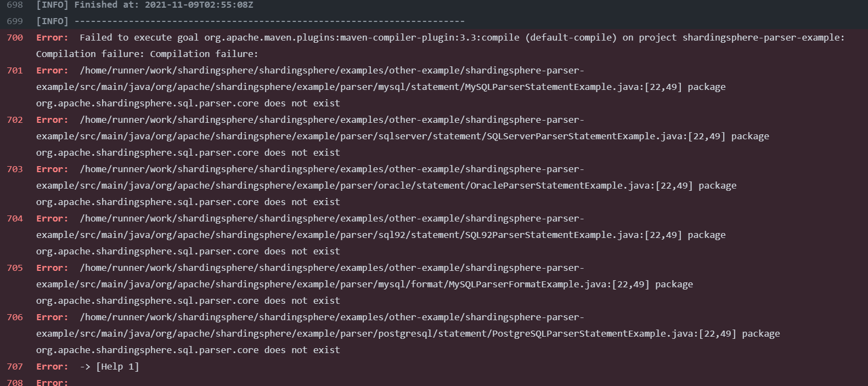Click 'Error:' label on line 701
This screenshot has width=868, height=386.
pyautogui.click(x=52, y=71)
